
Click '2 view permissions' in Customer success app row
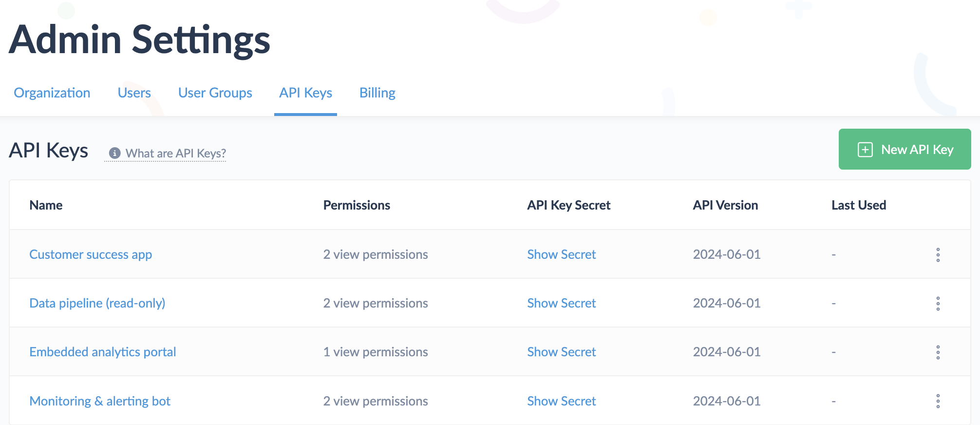coord(376,254)
